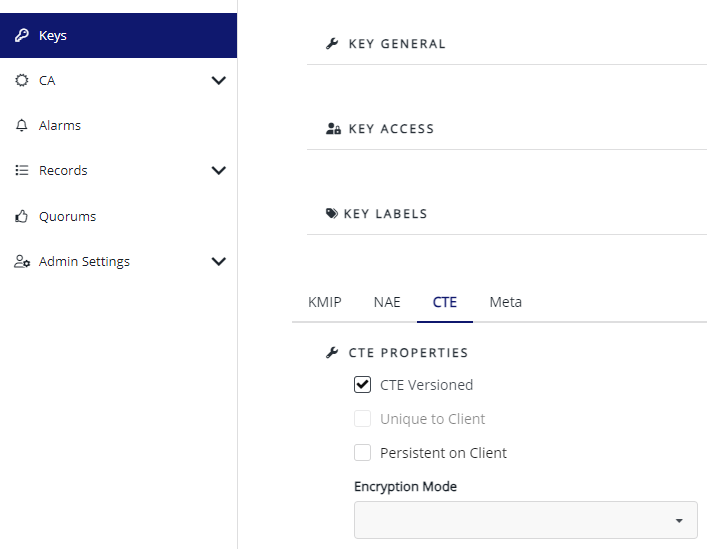Expand the Records submenu chevron
This screenshot has height=549, width=707.
(x=219, y=171)
